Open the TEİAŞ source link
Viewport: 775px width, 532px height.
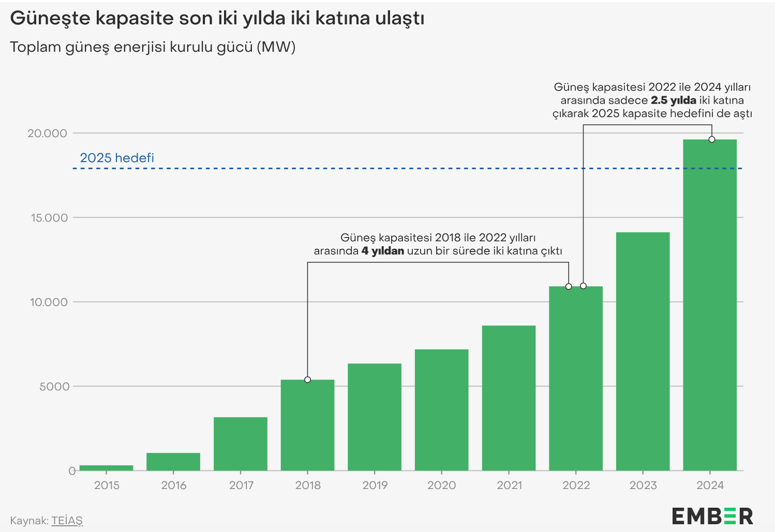[x=67, y=521]
